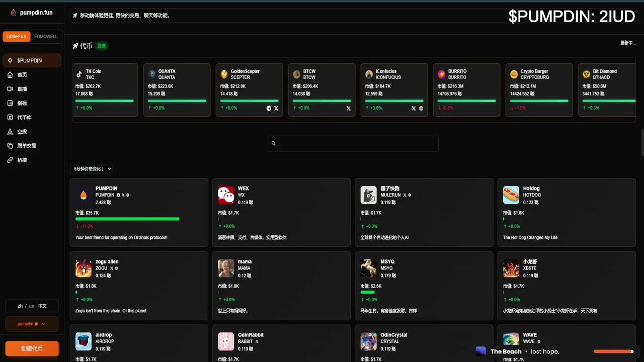The height and width of the screenshot is (362, 644).
Task: Select the ODIN•FUN platform tab
Action: pos(17,37)
